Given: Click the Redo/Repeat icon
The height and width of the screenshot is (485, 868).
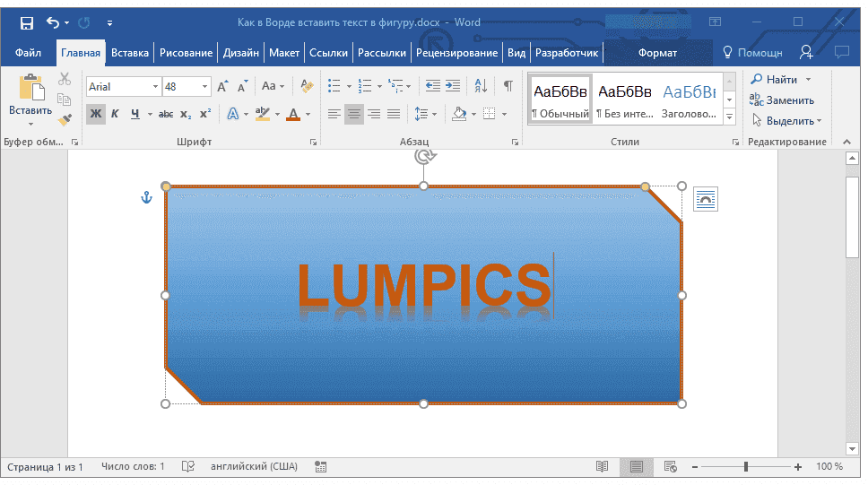Looking at the screenshot, I should (x=84, y=22).
